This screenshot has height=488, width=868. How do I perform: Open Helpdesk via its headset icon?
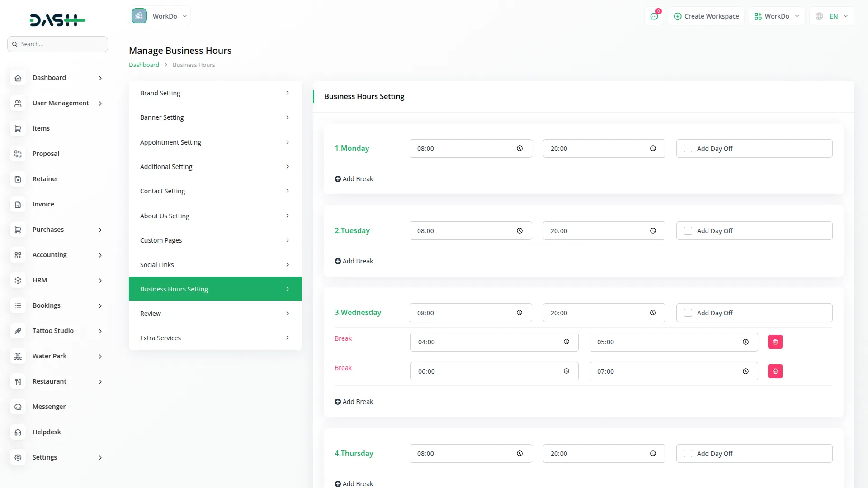[x=18, y=432]
